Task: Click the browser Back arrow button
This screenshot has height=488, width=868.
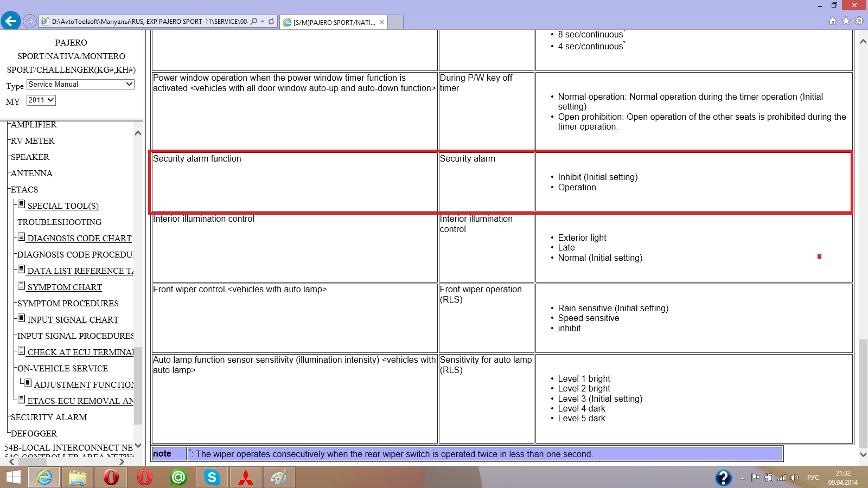Action: (x=11, y=21)
